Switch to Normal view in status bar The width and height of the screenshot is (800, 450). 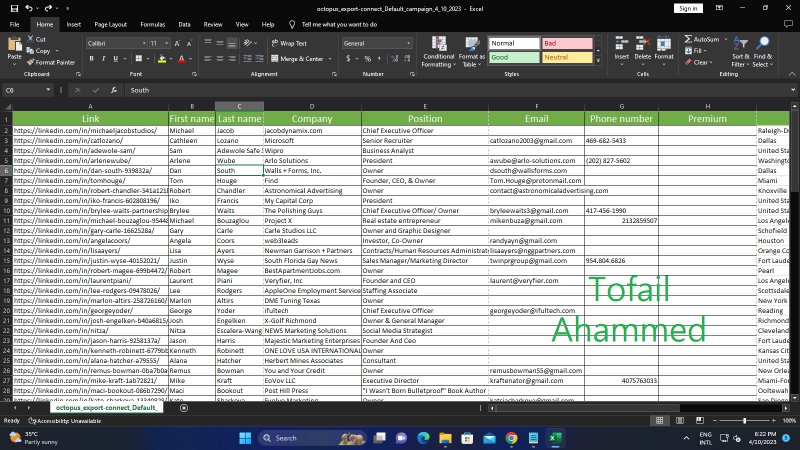[659, 420]
